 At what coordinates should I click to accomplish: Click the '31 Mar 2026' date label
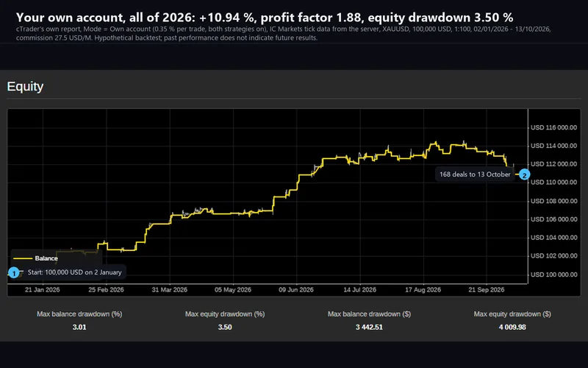(x=170, y=290)
